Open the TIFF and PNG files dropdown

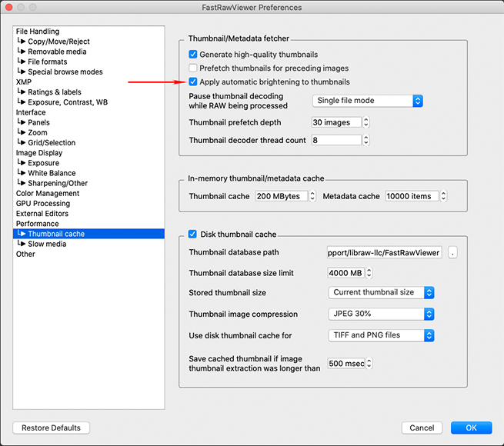382,335
